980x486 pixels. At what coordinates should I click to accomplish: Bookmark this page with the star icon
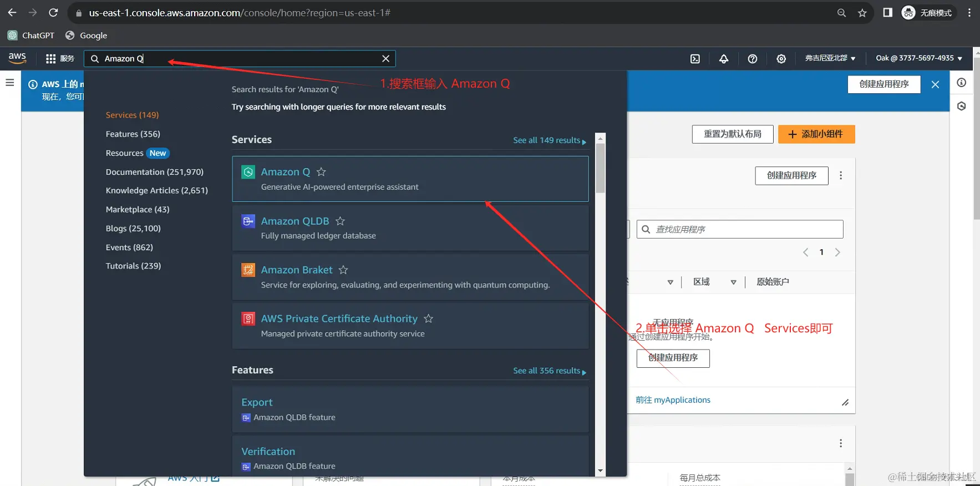862,13
